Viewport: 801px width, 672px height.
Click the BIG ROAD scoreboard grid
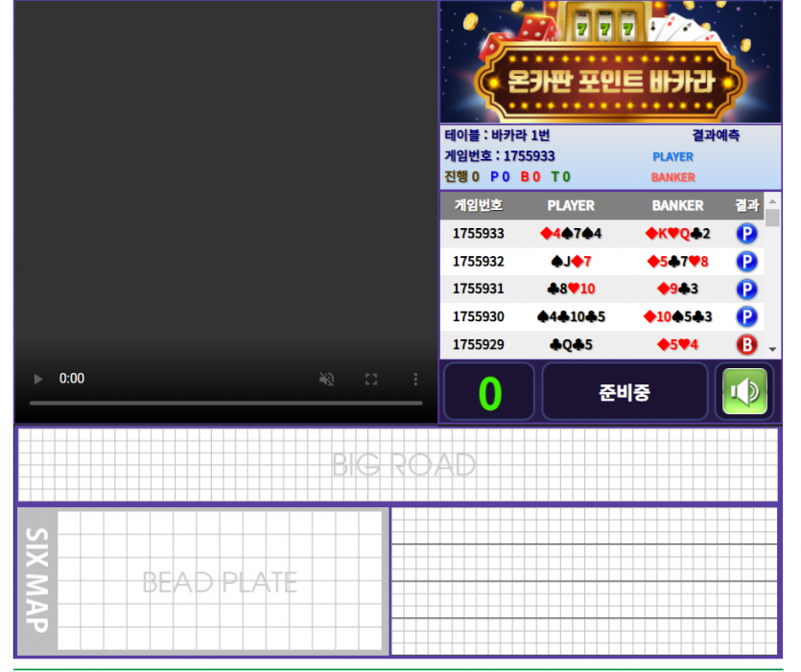398,465
